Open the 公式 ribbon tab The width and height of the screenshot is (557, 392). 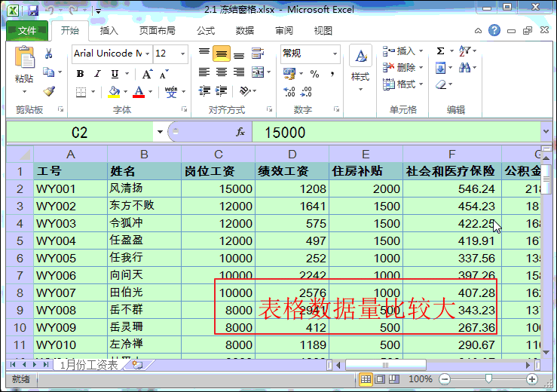point(206,31)
